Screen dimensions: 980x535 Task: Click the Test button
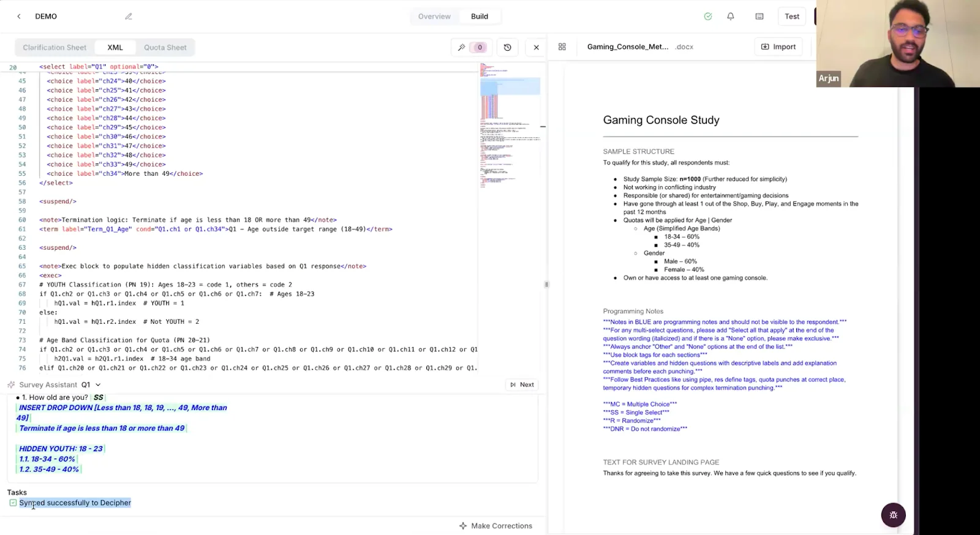(792, 17)
